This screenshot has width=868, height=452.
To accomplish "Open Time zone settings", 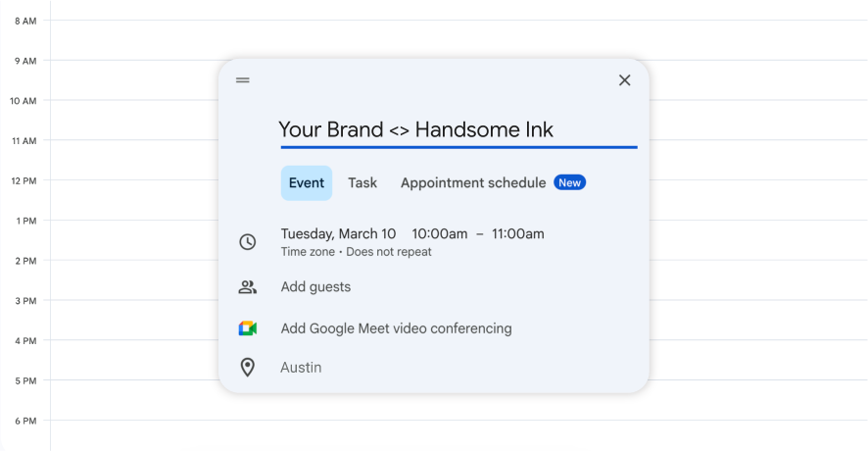I will point(308,251).
